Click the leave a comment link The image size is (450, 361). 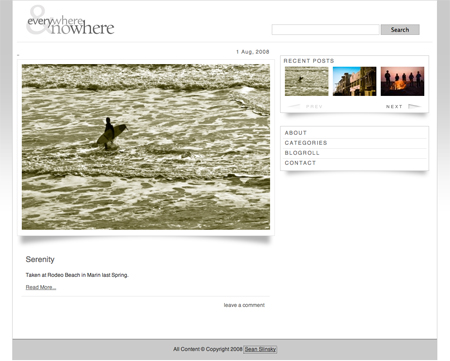point(244,305)
